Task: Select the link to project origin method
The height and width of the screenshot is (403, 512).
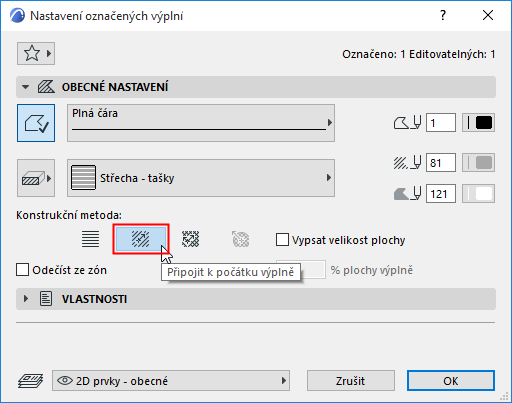Action: (x=91, y=239)
